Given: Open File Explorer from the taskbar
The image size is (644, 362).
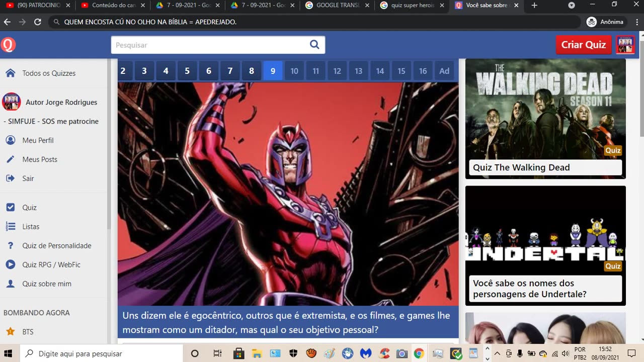Looking at the screenshot, I should point(257,353).
